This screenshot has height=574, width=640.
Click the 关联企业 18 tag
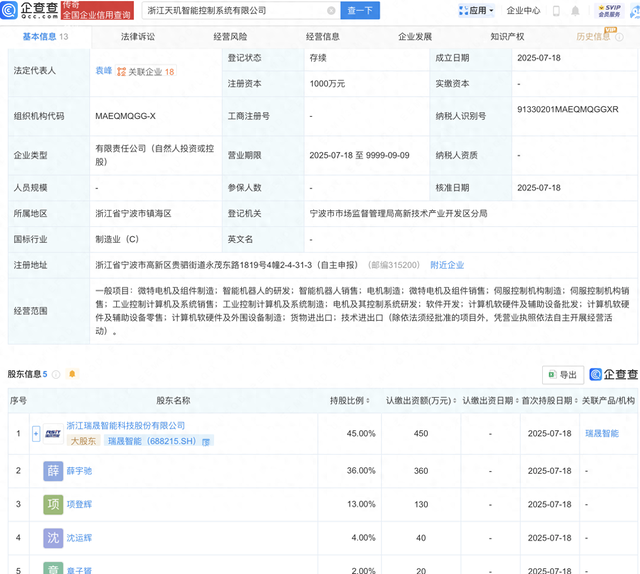coord(146,72)
